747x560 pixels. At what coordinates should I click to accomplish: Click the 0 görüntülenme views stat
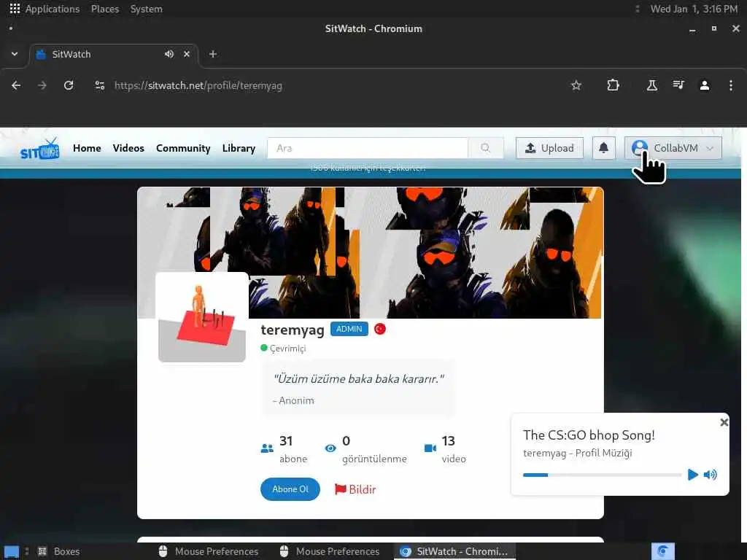(x=374, y=448)
